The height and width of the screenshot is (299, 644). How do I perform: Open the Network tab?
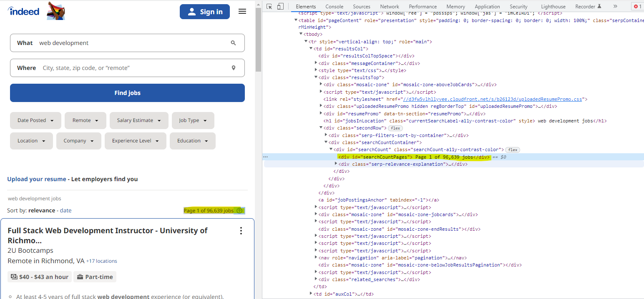click(390, 7)
